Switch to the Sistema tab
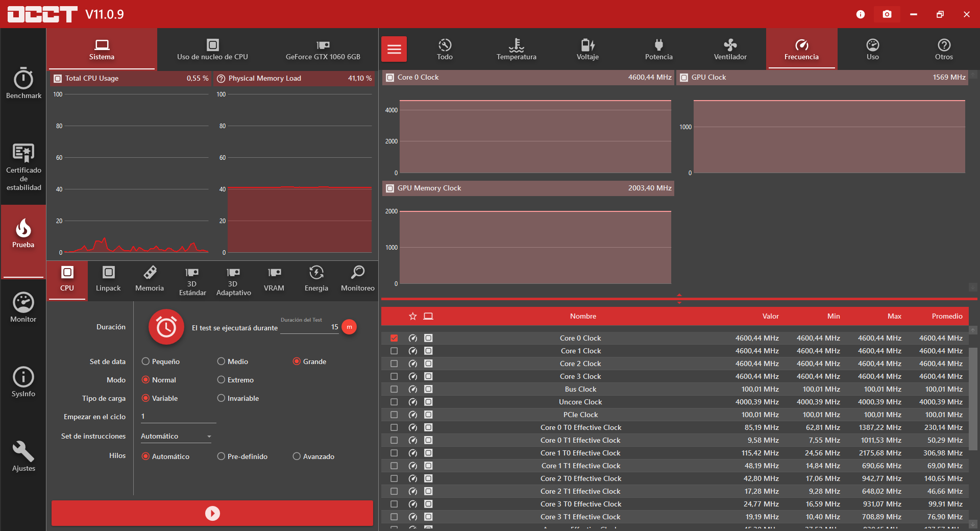 click(102, 49)
